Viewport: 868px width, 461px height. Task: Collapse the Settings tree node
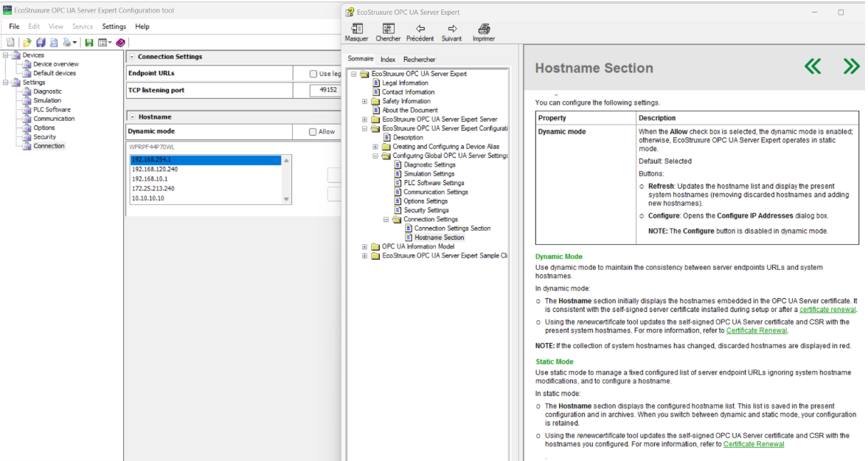click(6, 83)
